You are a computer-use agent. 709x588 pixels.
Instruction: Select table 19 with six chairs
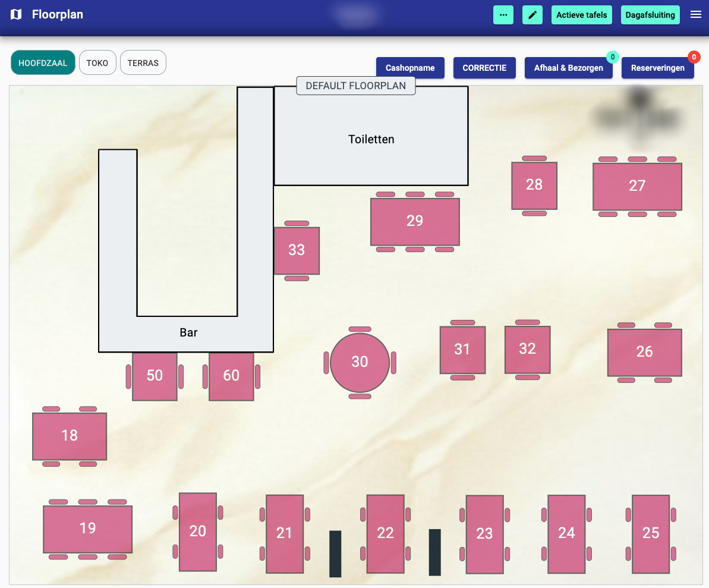click(87, 529)
